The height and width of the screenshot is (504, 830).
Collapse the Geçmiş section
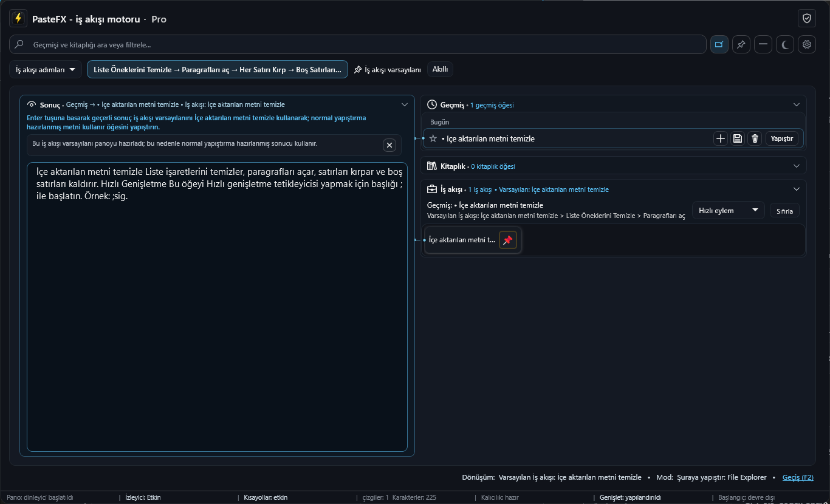click(x=797, y=104)
